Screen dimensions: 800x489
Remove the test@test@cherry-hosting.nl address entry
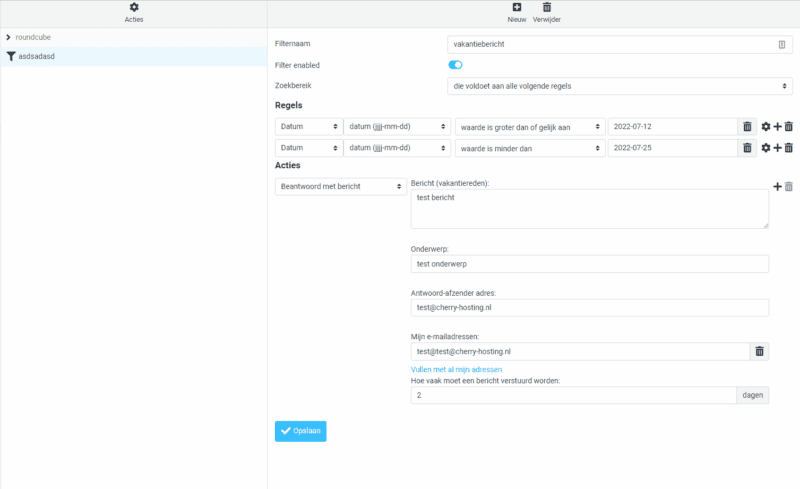pos(759,352)
